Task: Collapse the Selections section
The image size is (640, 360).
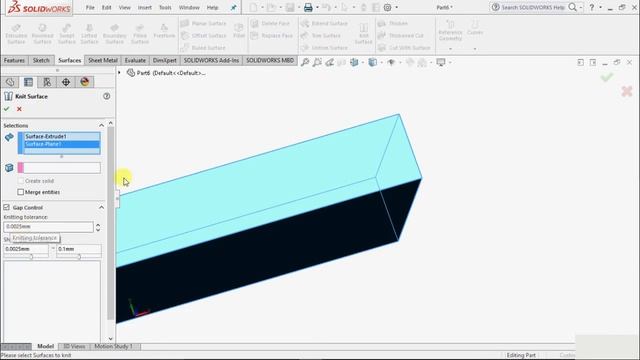Action: click(101, 125)
